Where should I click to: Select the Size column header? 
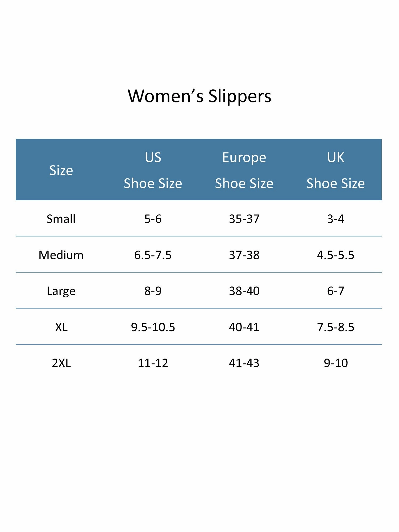pyautogui.click(x=61, y=170)
